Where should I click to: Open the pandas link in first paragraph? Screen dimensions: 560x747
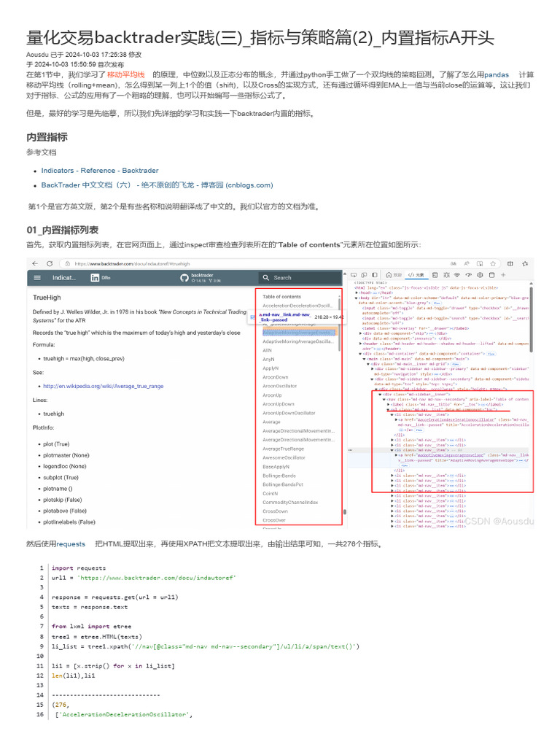497,75
